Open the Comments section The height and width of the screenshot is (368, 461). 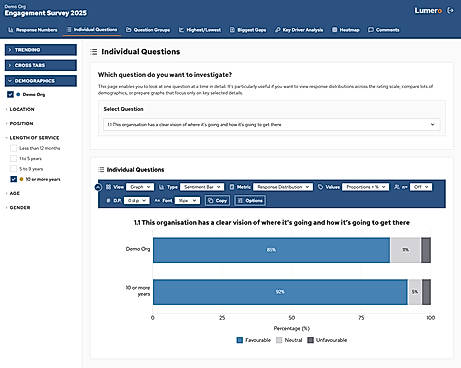tap(384, 30)
